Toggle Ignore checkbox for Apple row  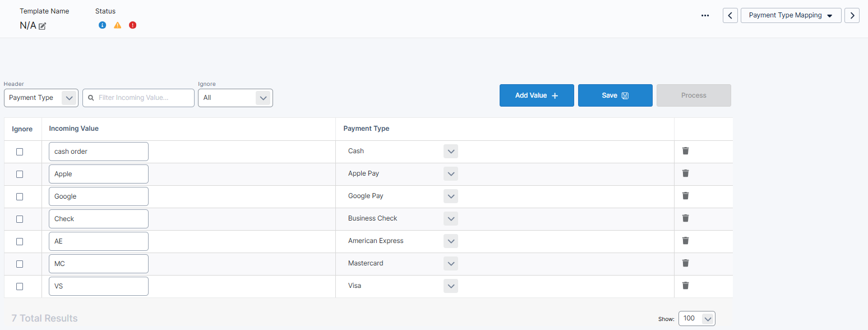click(20, 174)
